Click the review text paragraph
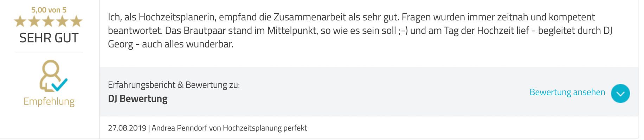 tap(360, 31)
